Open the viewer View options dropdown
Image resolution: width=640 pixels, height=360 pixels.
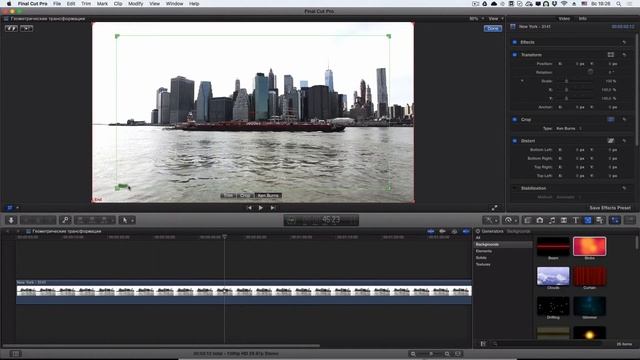pos(496,18)
